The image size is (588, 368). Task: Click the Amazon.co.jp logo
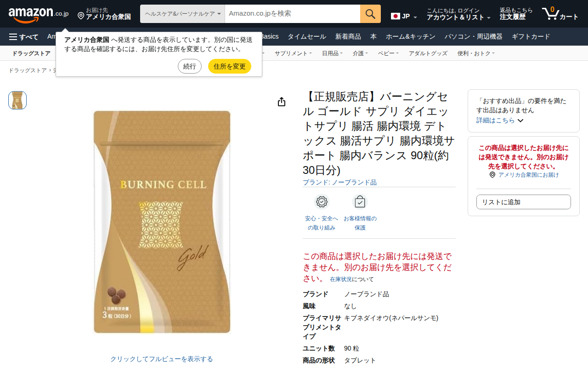[x=39, y=14]
